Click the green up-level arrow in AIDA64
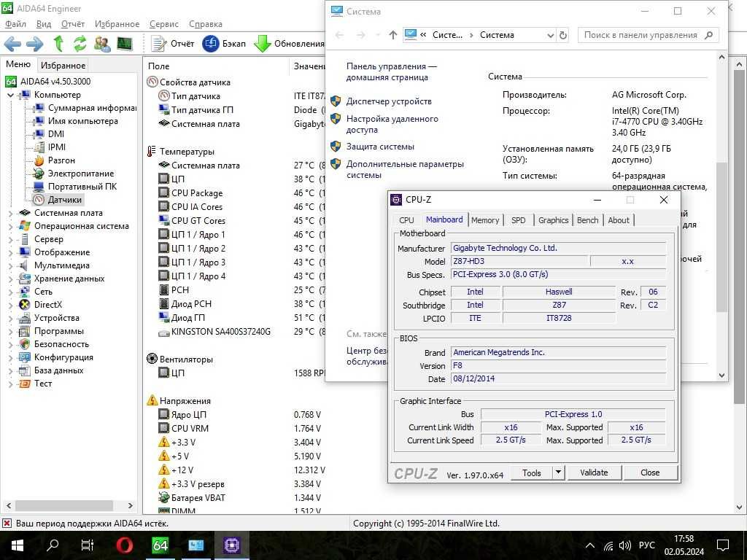Screen dimensions: 747x560 pyautogui.click(x=58, y=43)
